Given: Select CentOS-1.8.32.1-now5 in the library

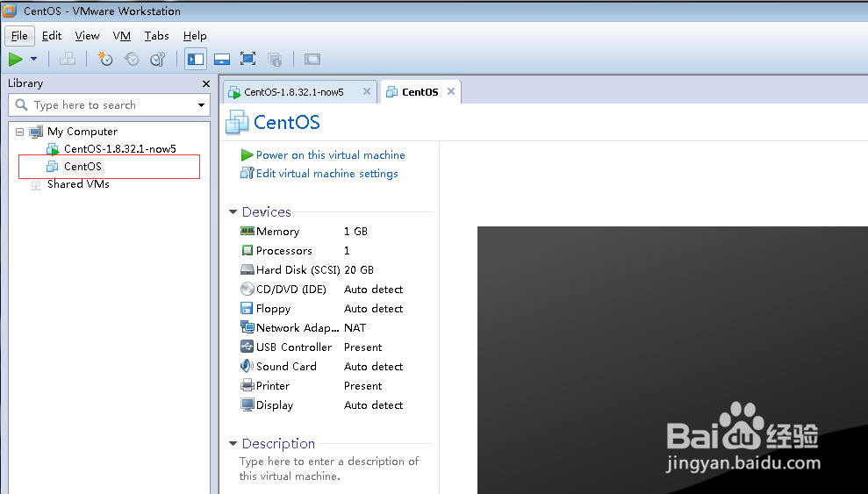Looking at the screenshot, I should pyautogui.click(x=120, y=149).
